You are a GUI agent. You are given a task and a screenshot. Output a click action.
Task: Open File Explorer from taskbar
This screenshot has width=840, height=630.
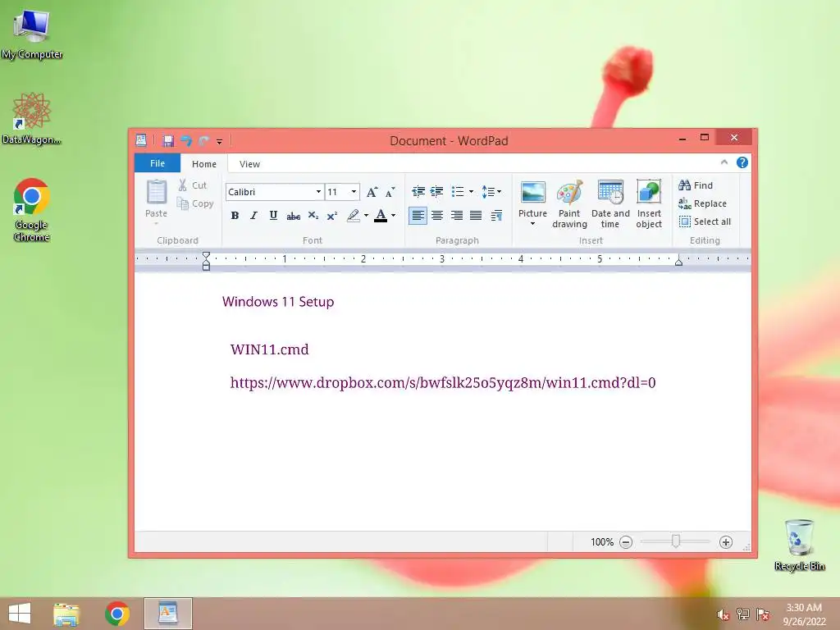[x=66, y=614]
